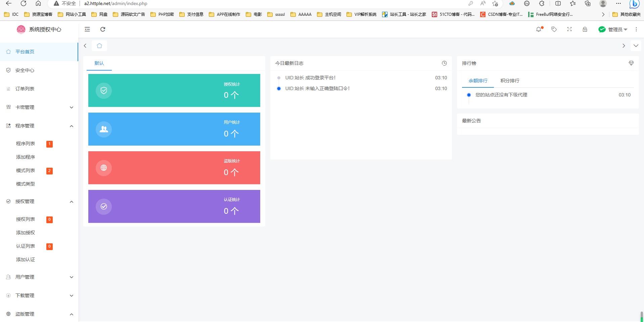Collapse the 程序管理 sidebar group
The width and height of the screenshot is (644, 322).
click(x=39, y=126)
